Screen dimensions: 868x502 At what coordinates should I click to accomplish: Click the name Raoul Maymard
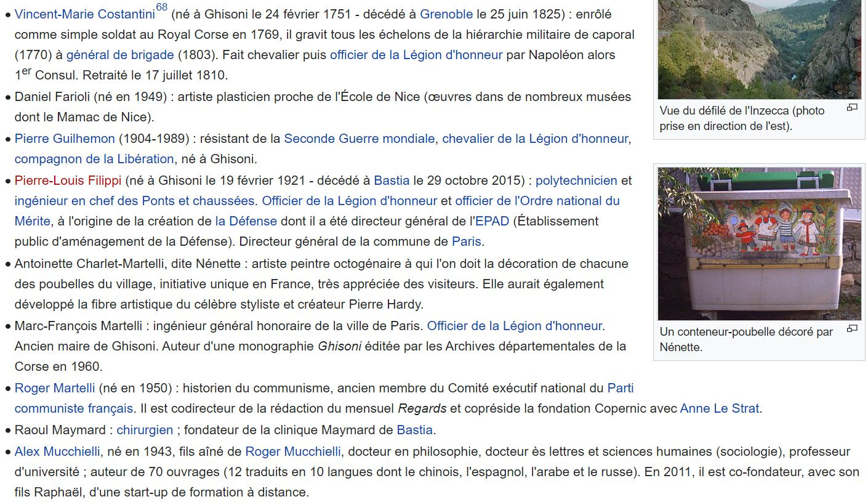pos(60,430)
